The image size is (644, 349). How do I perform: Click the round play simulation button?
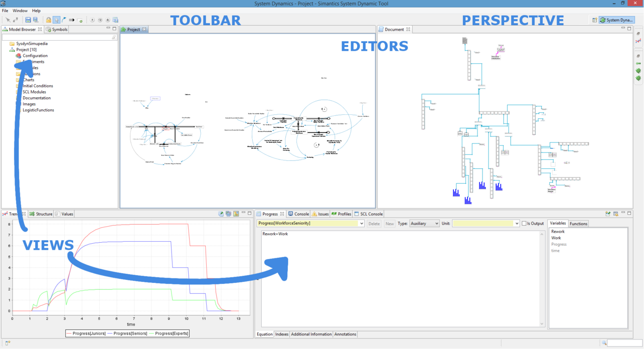pos(93,20)
